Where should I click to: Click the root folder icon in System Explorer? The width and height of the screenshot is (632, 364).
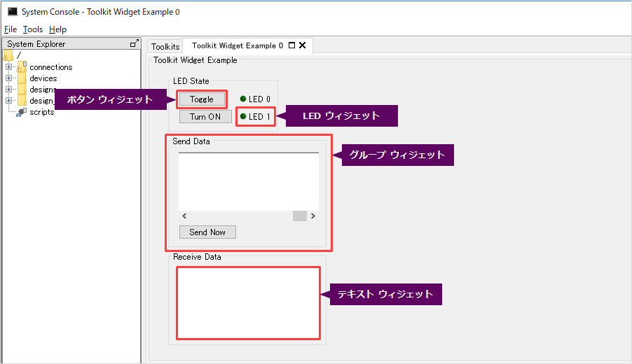8,56
